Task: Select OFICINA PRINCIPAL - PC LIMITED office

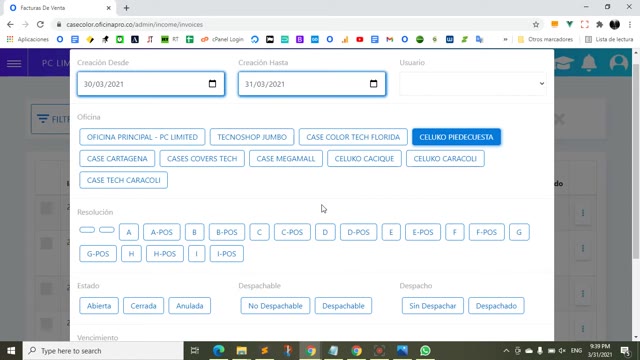Action: (142, 137)
